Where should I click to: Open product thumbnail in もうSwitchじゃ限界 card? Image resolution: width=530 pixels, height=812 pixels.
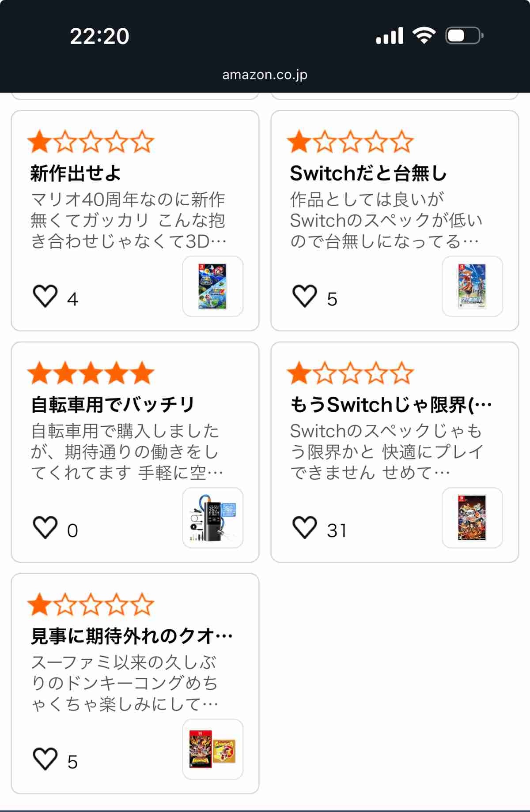pos(472,518)
